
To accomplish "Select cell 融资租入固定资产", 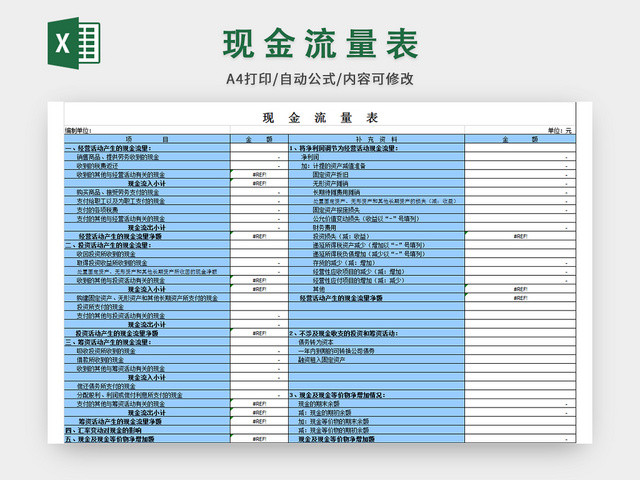I will coord(376,360).
